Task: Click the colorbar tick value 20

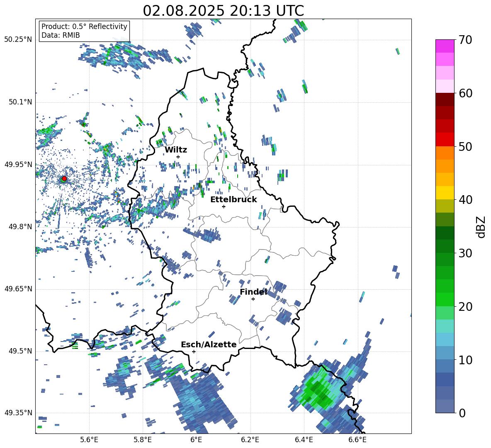Action: click(465, 307)
